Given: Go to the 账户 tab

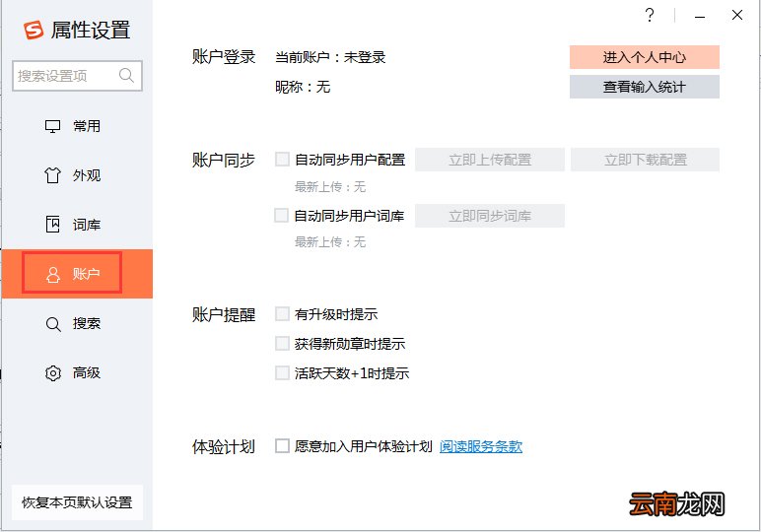Looking at the screenshot, I should coord(78,274).
